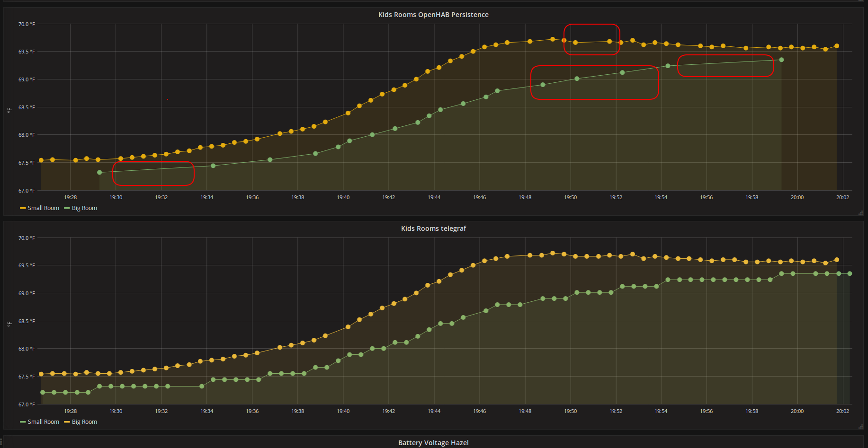Click yellow Big Room color swatch in telegraf legend
The height and width of the screenshot is (448, 868).
67,422
